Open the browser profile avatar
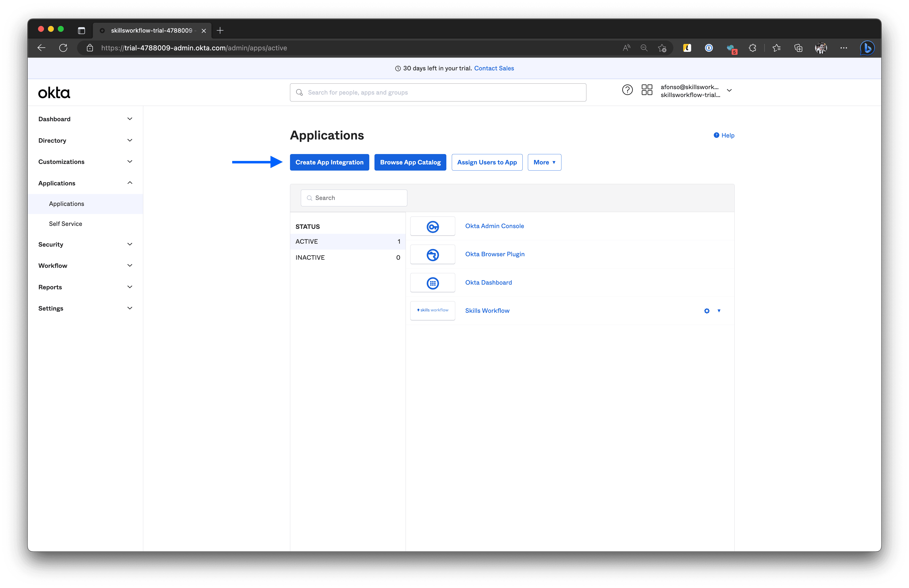Screen dimensions: 909x588 point(821,48)
